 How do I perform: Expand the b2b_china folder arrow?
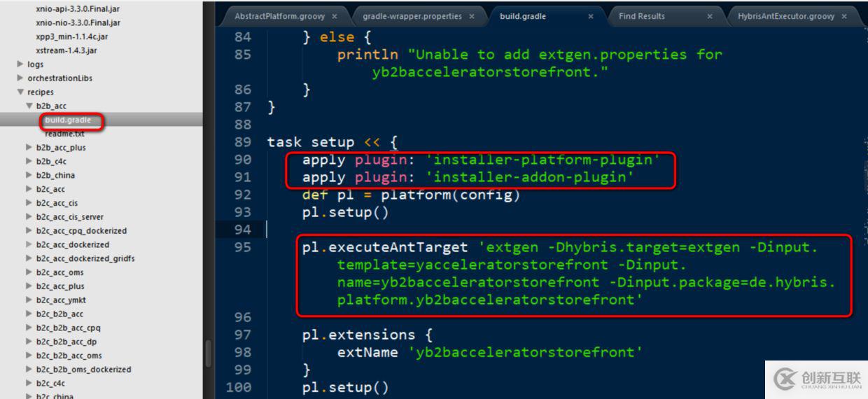29,175
